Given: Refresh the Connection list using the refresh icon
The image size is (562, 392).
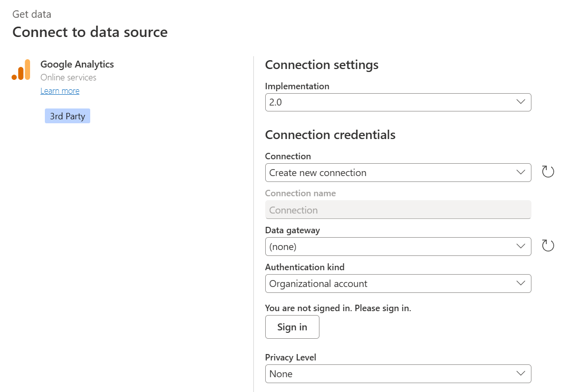Looking at the screenshot, I should coord(548,172).
